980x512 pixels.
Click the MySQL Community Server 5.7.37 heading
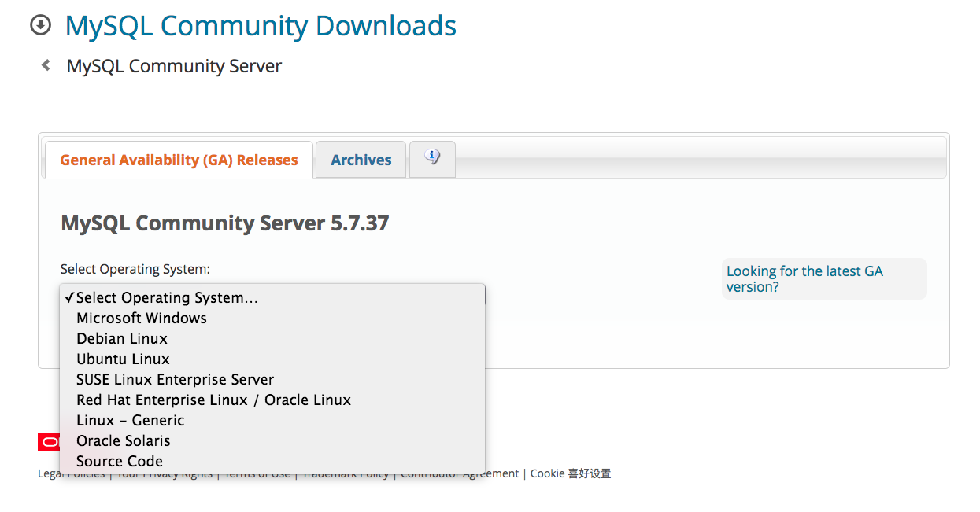[224, 223]
